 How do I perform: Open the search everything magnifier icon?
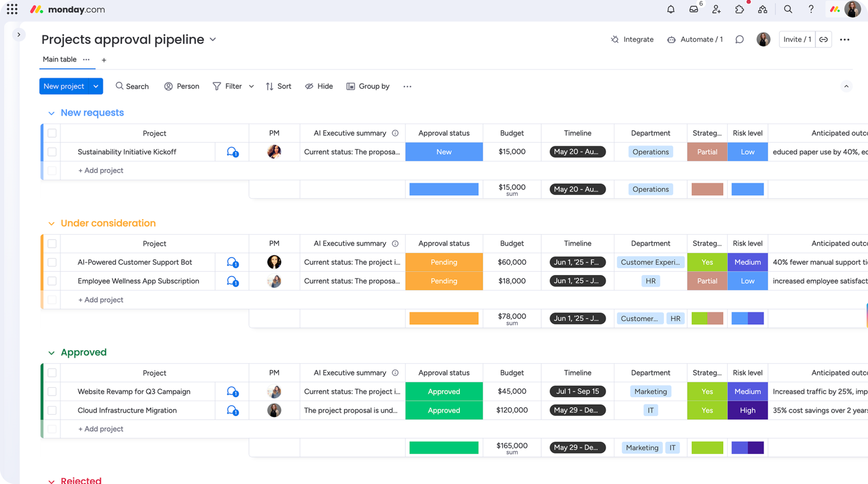coord(788,9)
